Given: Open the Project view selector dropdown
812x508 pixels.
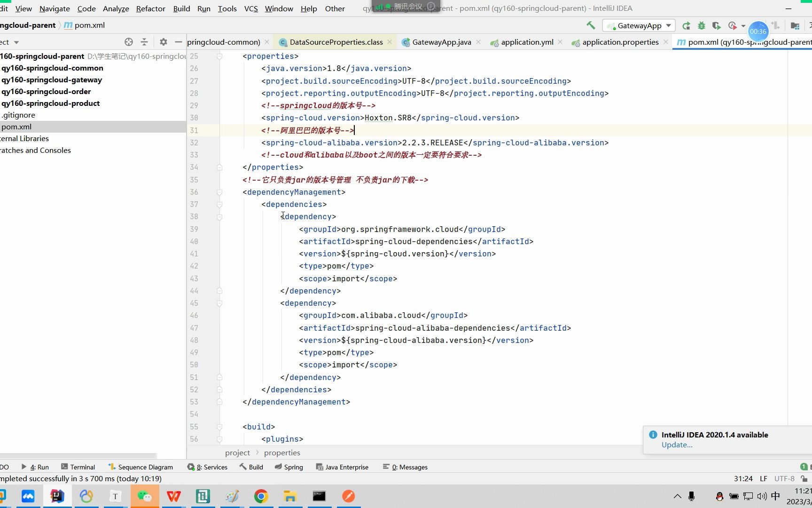Looking at the screenshot, I should pyautogui.click(x=16, y=42).
